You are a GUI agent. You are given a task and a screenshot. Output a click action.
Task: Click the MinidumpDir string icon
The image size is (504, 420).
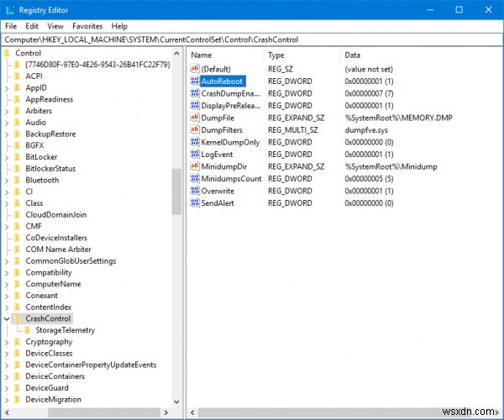click(x=195, y=166)
